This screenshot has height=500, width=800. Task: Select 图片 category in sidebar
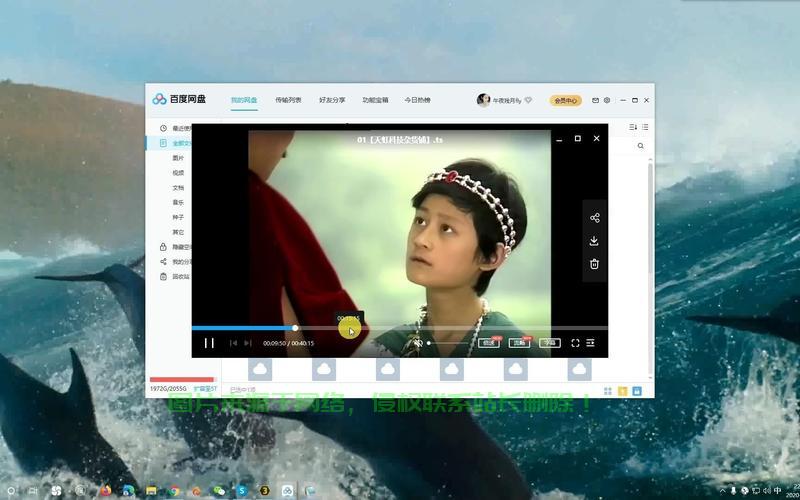pos(178,158)
